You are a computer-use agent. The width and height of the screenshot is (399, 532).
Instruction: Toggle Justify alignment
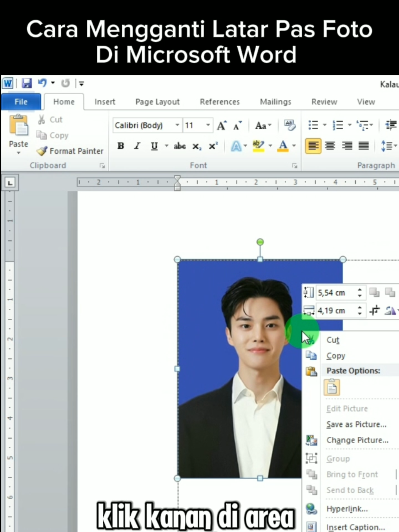click(364, 146)
